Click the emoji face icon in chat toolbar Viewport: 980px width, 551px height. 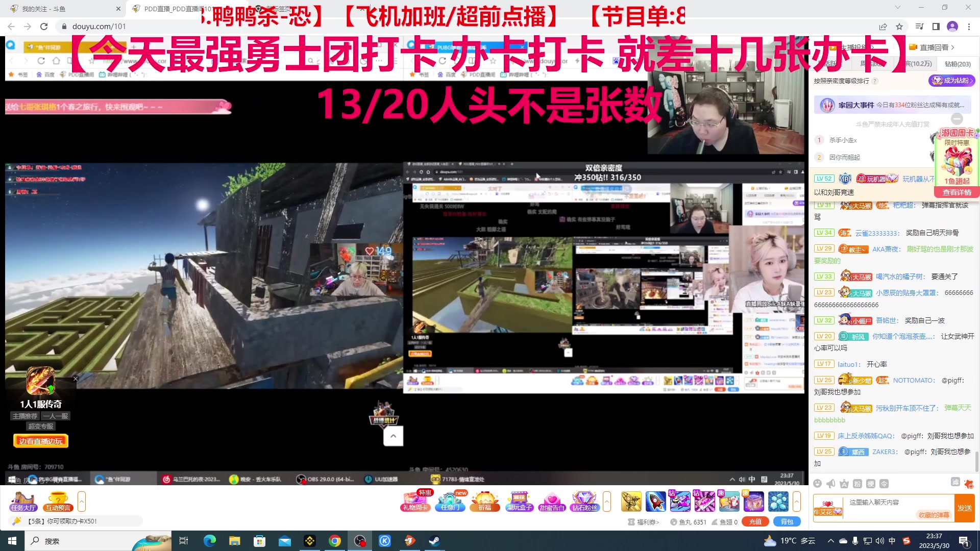click(x=818, y=484)
